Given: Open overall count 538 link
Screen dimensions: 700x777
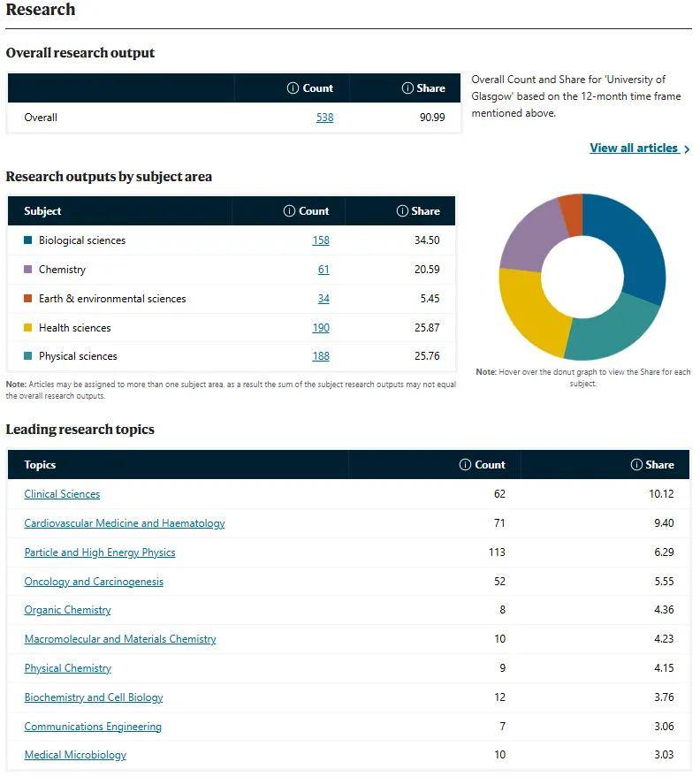Looking at the screenshot, I should tap(324, 118).
